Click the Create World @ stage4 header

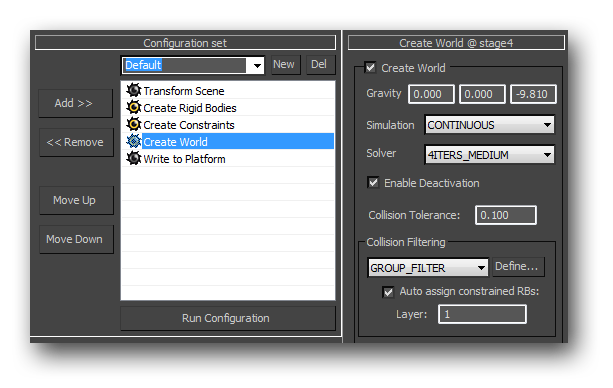pyautogui.click(x=456, y=43)
